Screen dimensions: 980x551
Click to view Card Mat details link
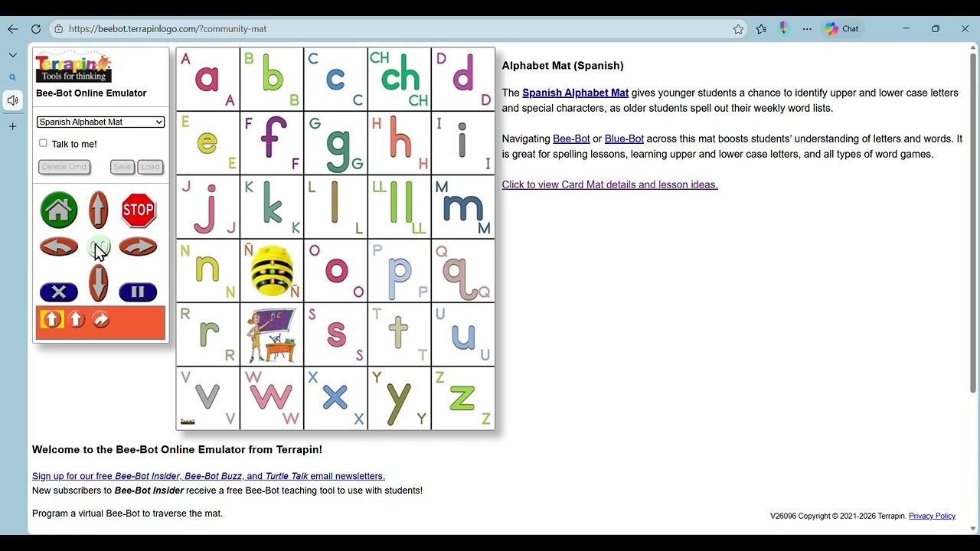click(x=609, y=184)
